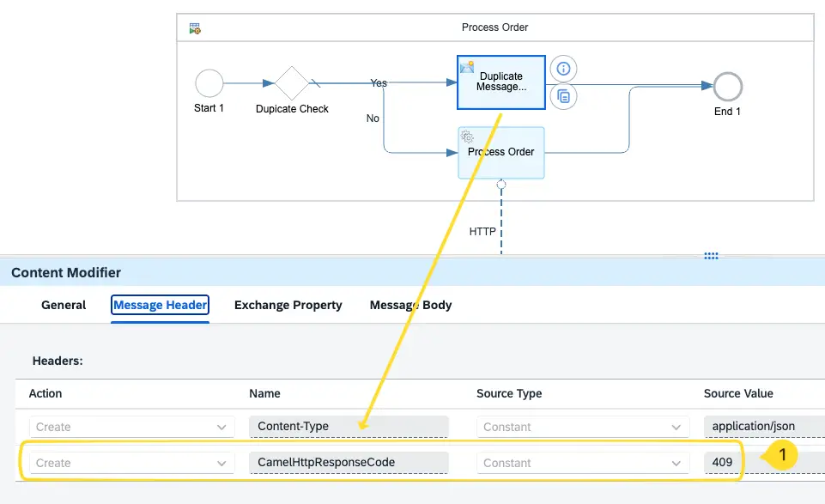Select the Process Order step with gear icon

[501, 152]
